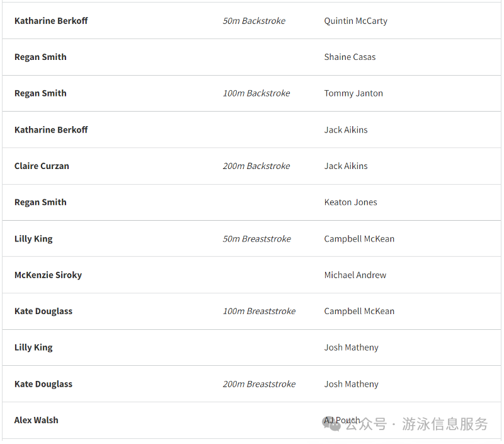The width and height of the screenshot is (504, 444).
Task: Click the 50m Breaststroke event label
Action: [x=257, y=239]
